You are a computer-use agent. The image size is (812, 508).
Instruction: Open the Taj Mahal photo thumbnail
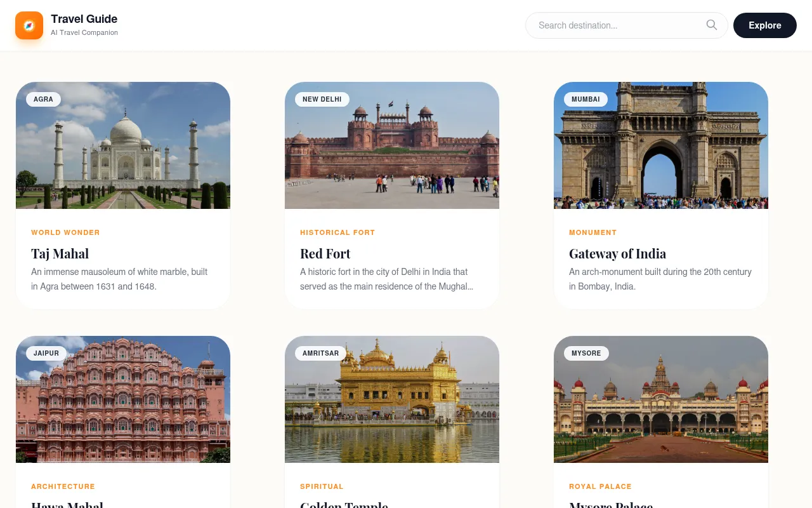point(123,145)
